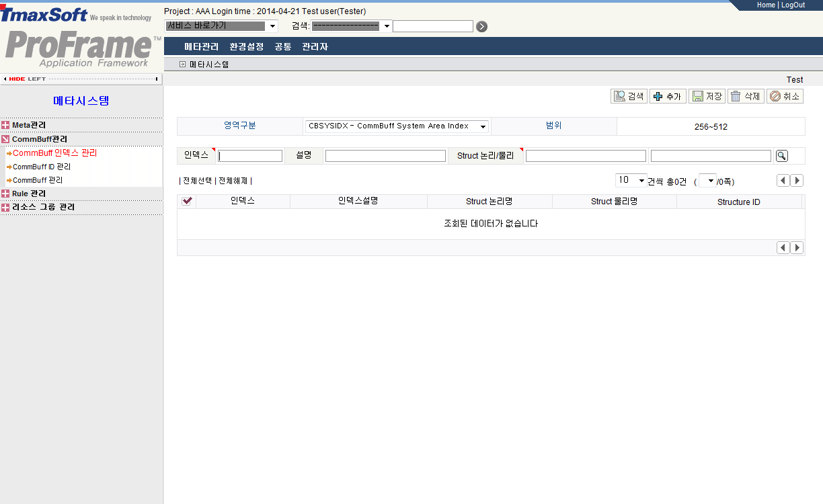Viewport: 823px width, 504px height.
Task: Open the 환경설정 menu
Action: 246,47
